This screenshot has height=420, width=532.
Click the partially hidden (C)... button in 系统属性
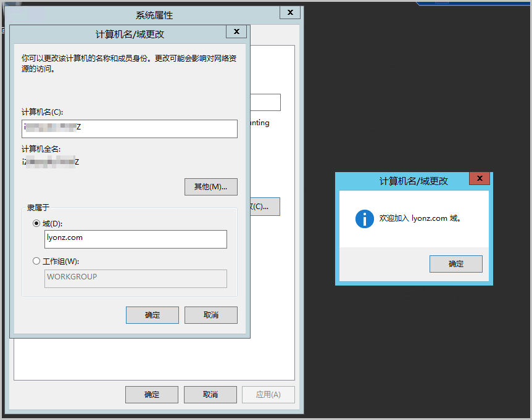265,207
